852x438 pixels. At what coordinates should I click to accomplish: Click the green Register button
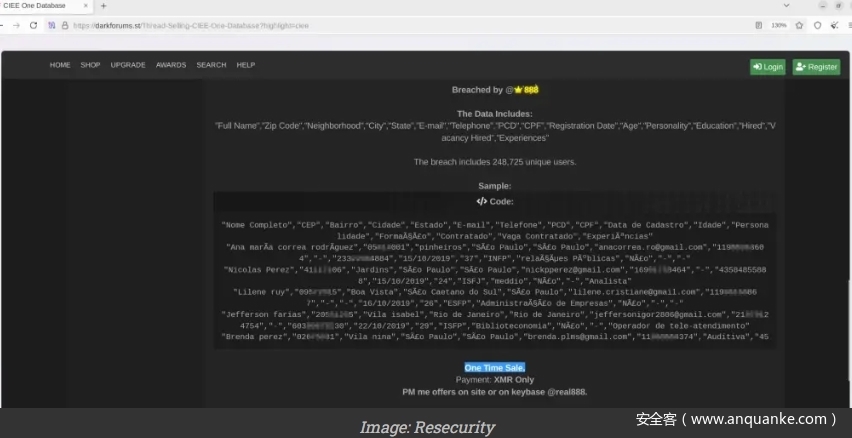(816, 67)
